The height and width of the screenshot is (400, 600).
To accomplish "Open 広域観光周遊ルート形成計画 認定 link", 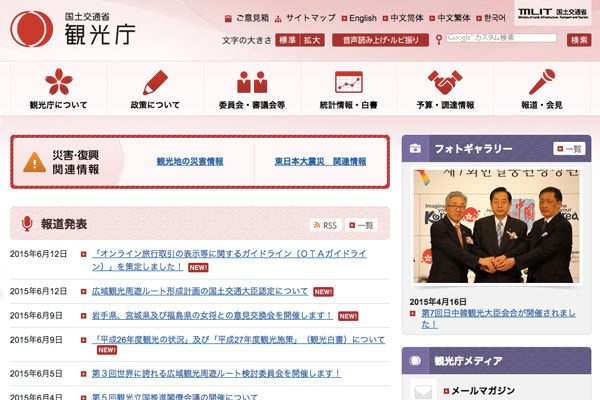I will tap(200, 291).
